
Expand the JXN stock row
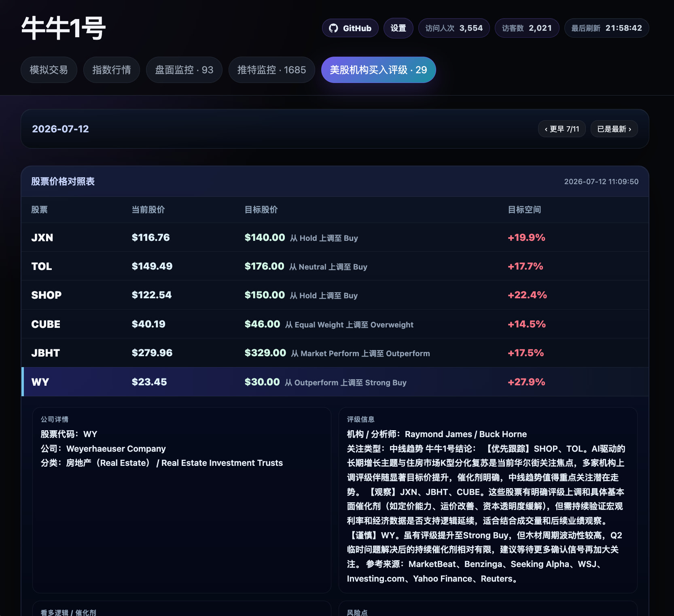click(335, 238)
